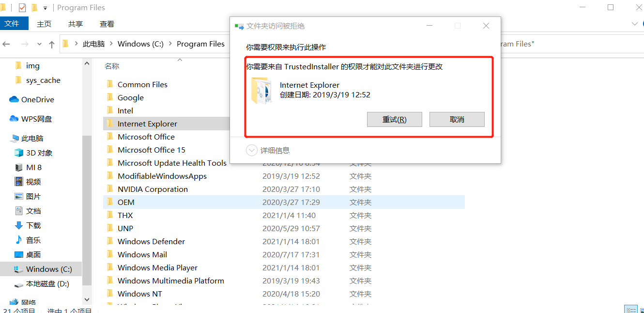The height and width of the screenshot is (313, 644).
Task: Open the 下载 download arrow icon
Action: click(19, 225)
